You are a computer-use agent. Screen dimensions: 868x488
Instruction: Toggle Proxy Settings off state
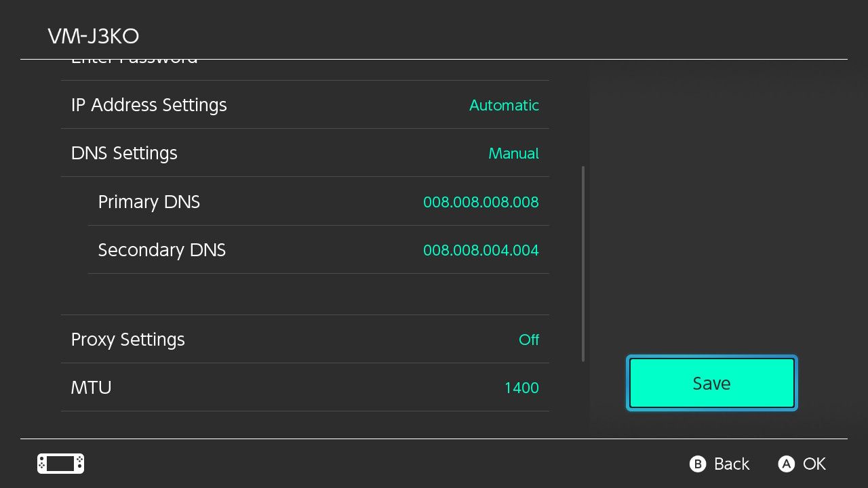click(529, 340)
